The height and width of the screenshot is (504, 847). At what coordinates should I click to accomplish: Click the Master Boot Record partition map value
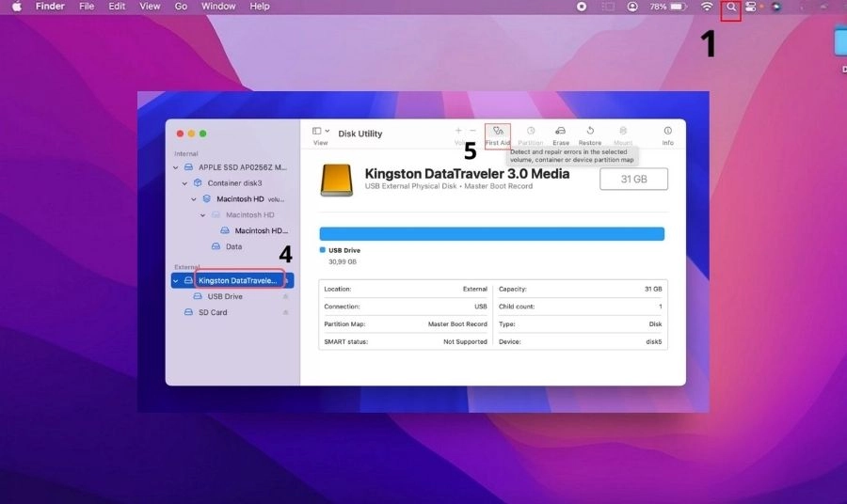pyautogui.click(x=457, y=324)
